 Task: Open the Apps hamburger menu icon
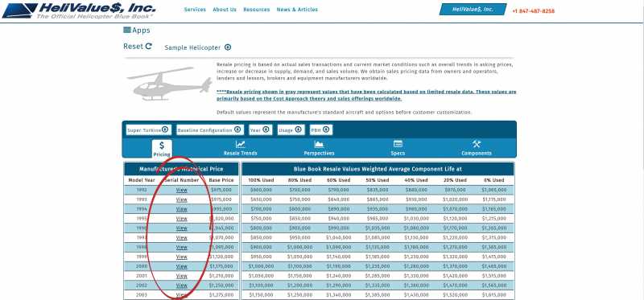coord(127,30)
